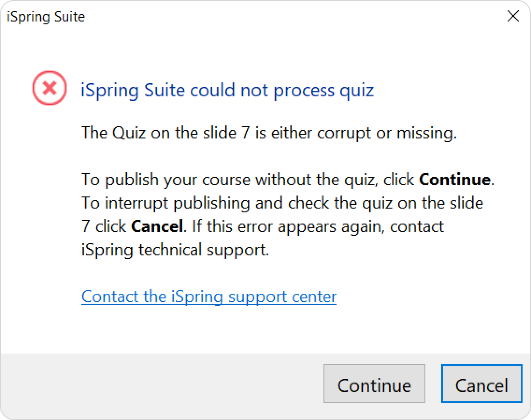Click the sentence about slide 7 being corrupt

(269, 133)
